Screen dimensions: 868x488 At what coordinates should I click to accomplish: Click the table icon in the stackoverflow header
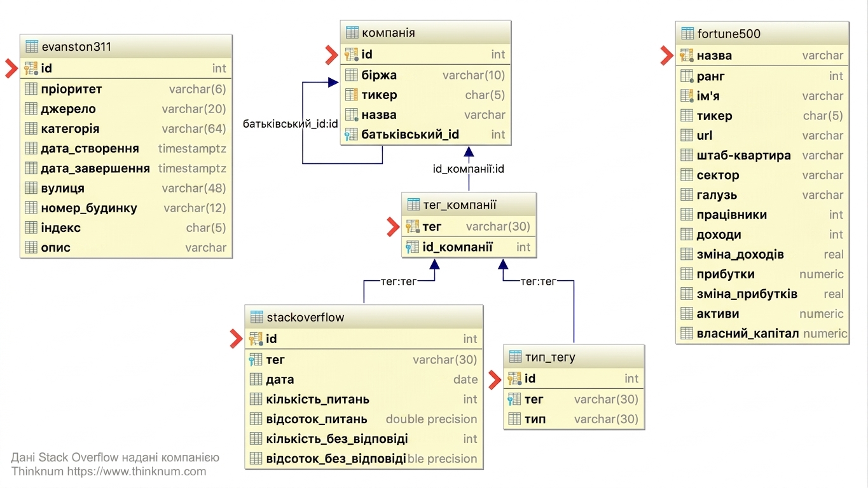click(256, 317)
